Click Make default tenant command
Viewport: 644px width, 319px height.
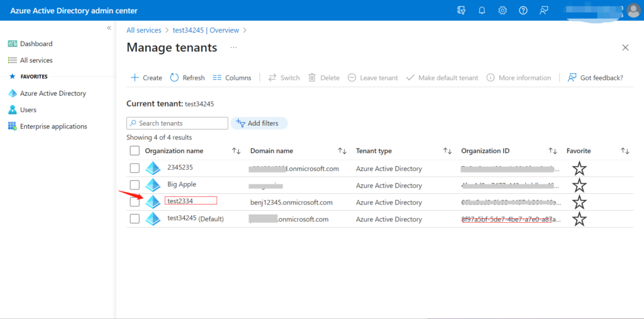click(x=442, y=77)
